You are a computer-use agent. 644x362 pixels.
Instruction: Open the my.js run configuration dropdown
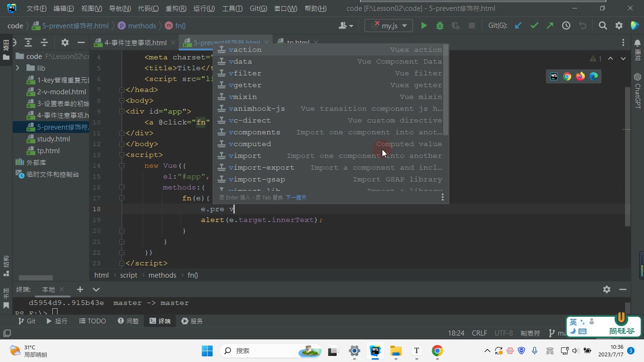click(x=388, y=26)
